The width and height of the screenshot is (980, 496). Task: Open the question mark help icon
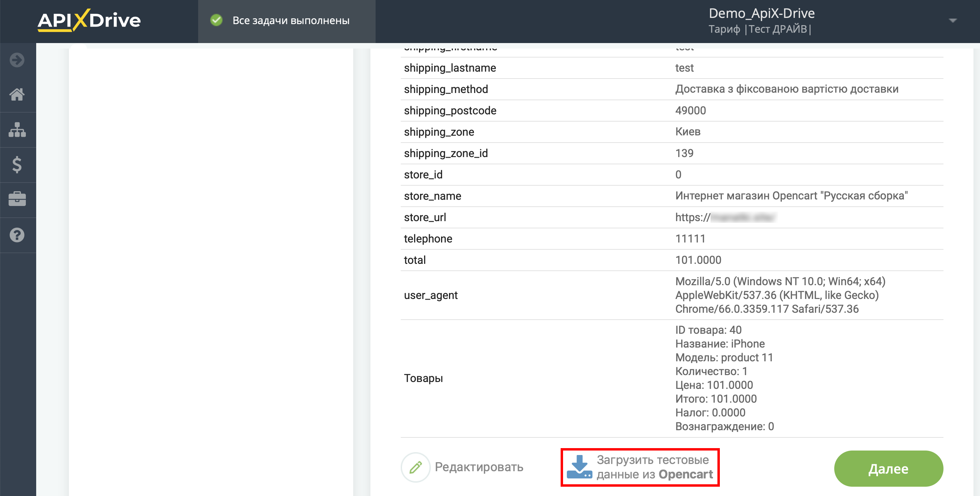[x=17, y=235]
